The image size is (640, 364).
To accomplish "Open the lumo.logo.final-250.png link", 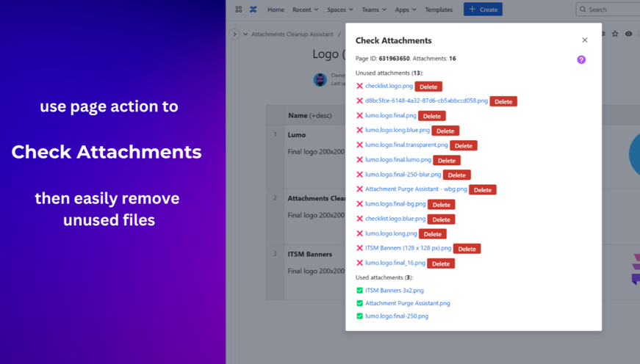I will (397, 316).
